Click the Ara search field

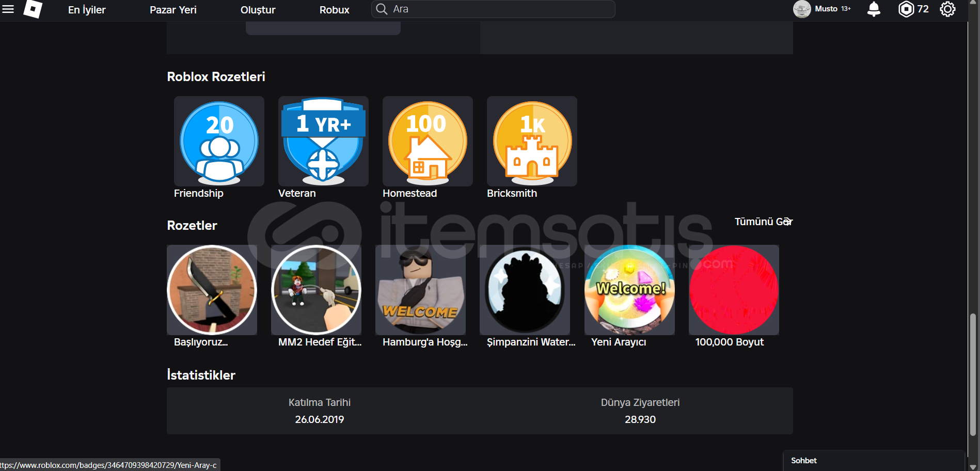[x=493, y=9]
